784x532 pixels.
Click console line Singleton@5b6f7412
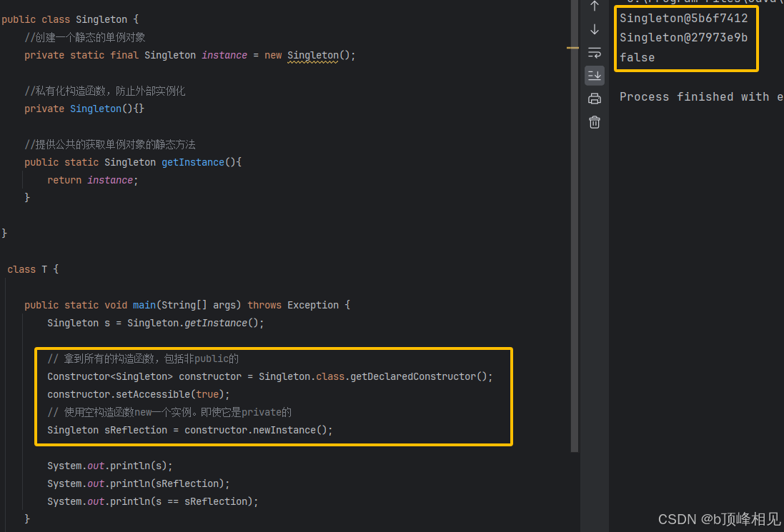click(x=683, y=18)
